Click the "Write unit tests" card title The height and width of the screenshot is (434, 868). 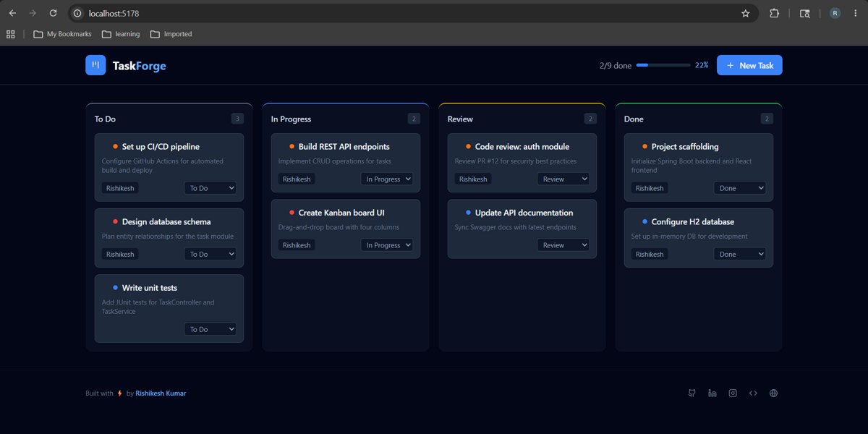150,288
